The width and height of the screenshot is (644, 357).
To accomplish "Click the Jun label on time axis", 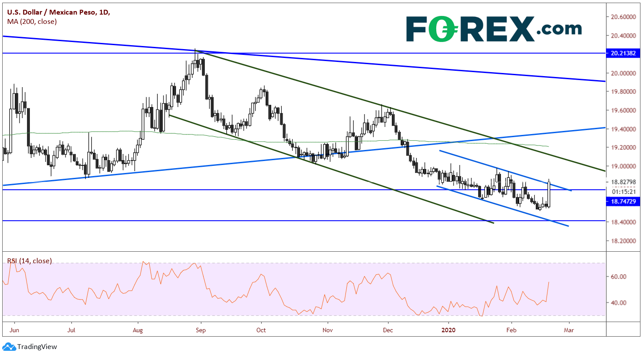I will pyautogui.click(x=14, y=330).
